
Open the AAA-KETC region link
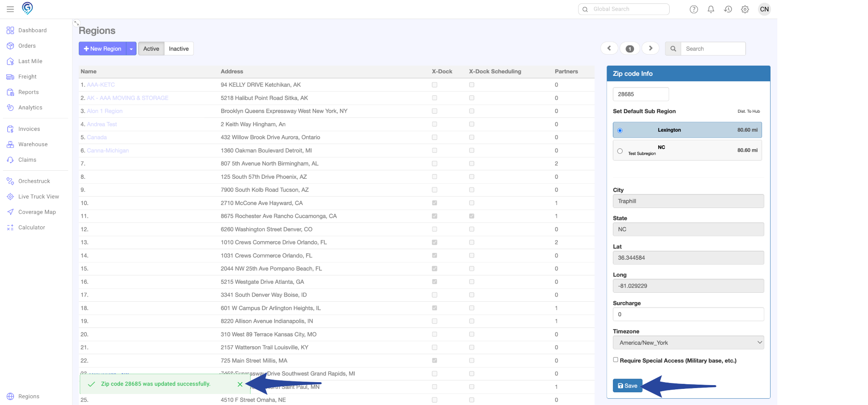101,85
